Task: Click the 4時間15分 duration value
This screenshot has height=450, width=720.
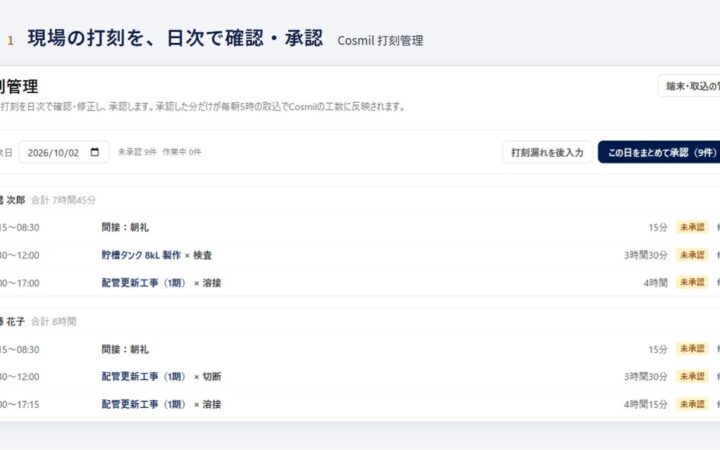Action: point(646,405)
